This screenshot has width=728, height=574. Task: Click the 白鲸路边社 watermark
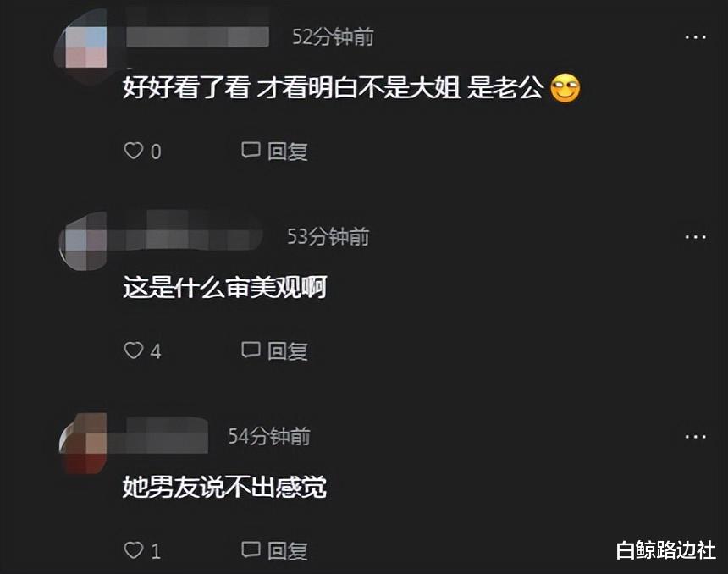pos(666,549)
